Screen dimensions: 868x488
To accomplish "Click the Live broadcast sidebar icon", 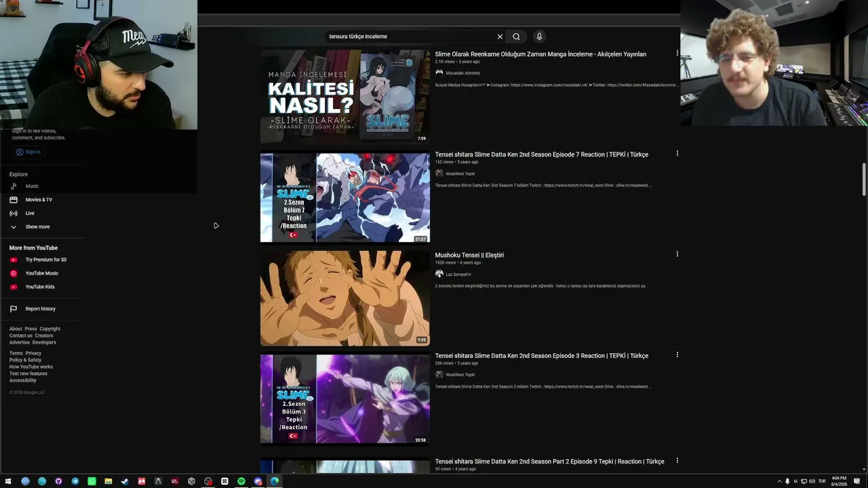I will click(x=14, y=213).
